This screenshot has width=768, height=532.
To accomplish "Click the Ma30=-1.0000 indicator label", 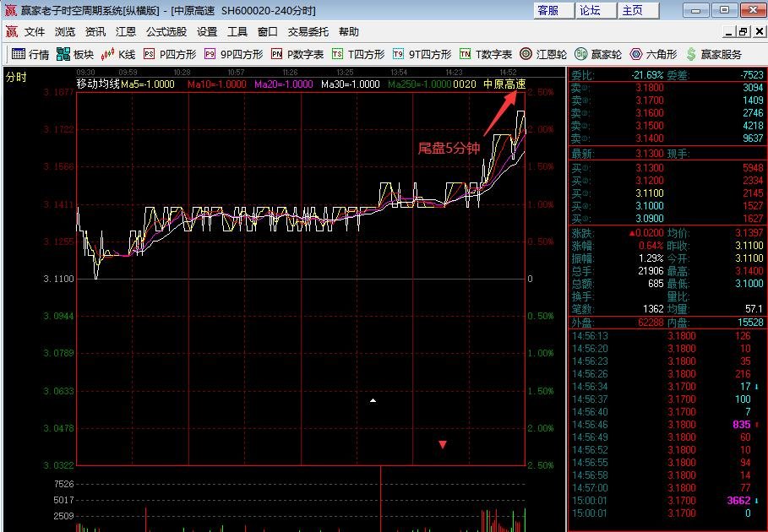I will tap(350, 84).
